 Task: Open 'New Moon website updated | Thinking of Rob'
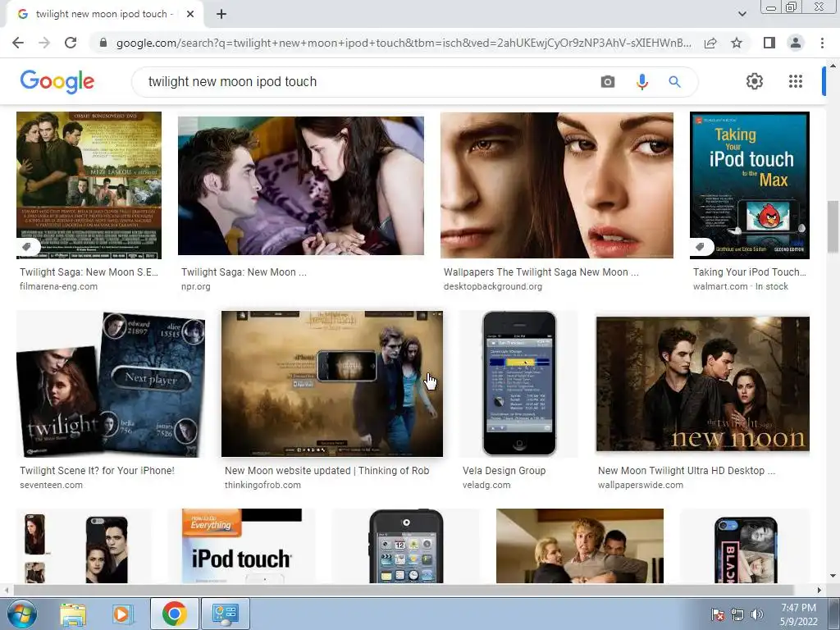click(x=326, y=470)
